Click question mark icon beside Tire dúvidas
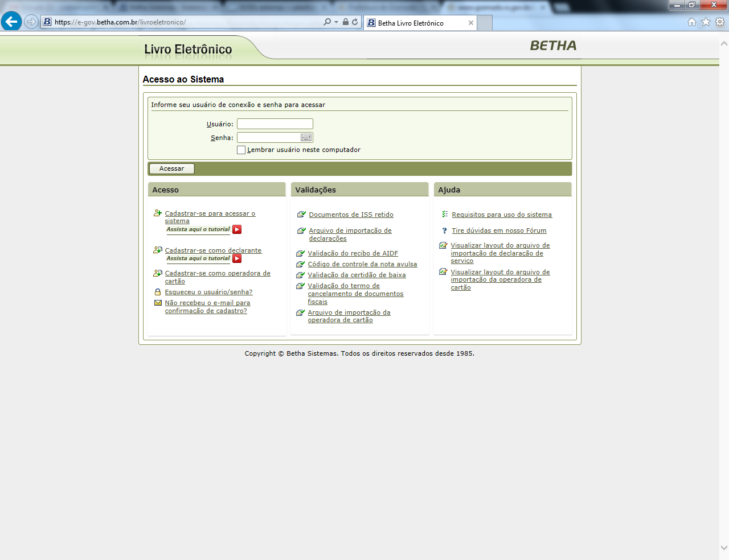Screen dimensions: 729x560 click(x=445, y=230)
